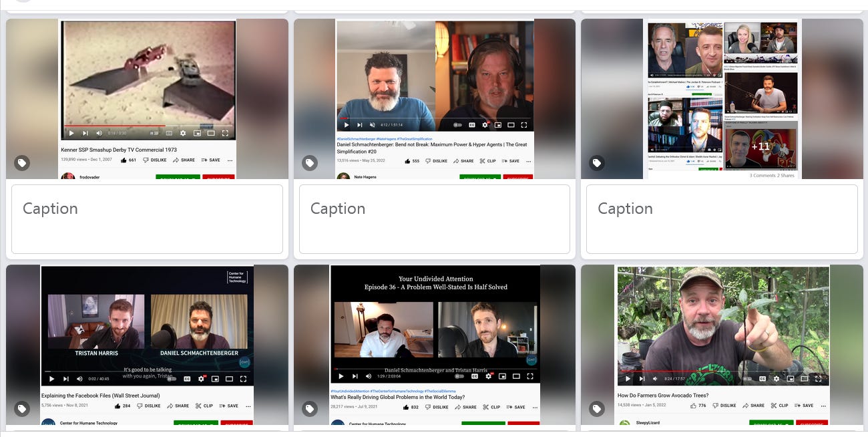Image resolution: width=868 pixels, height=437 pixels.
Task: Open A Problem Well-Stated Is Half Solved thumbnail
Action: click(x=435, y=345)
